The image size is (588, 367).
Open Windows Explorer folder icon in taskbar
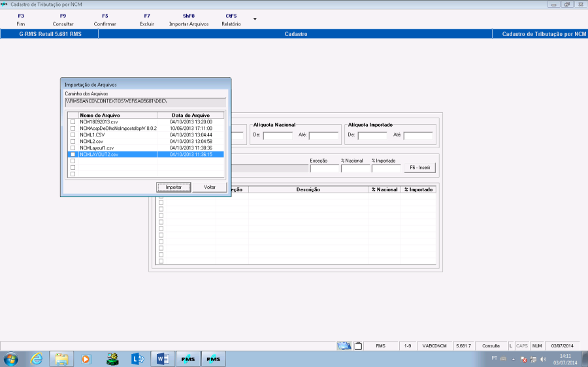(61, 359)
